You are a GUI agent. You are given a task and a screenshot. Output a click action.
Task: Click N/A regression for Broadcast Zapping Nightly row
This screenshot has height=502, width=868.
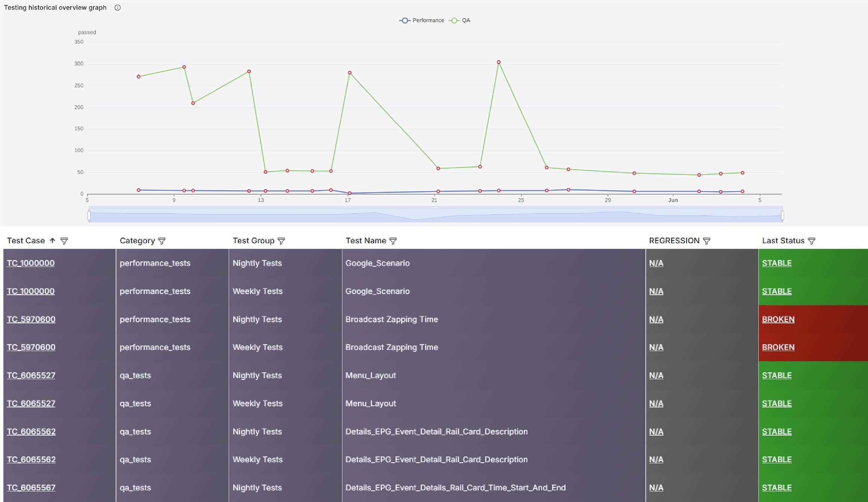[x=656, y=320]
